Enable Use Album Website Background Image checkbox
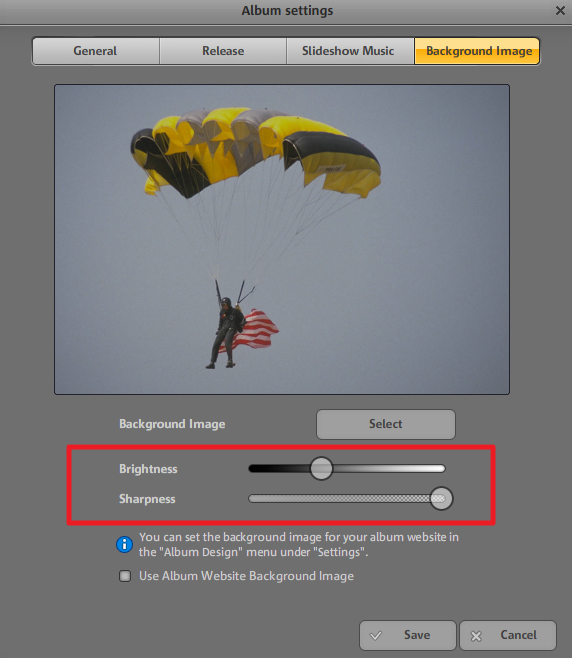 [125, 576]
